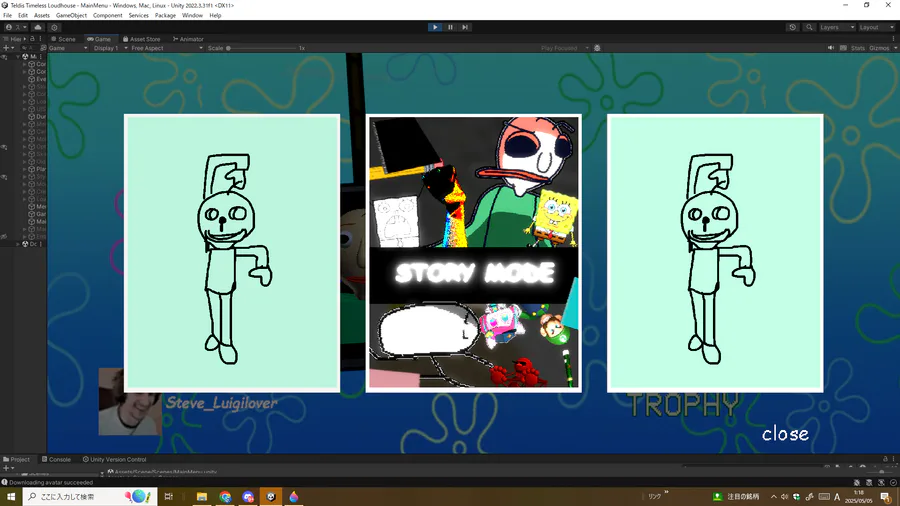The height and width of the screenshot is (506, 900).
Task: Switch to the Animator tab
Action: coord(188,39)
